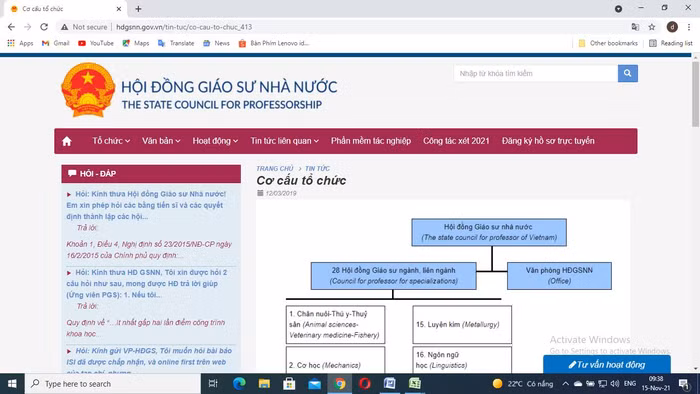Open the Apps bookmark shortcut
The width and height of the screenshot is (700, 394).
(20, 43)
